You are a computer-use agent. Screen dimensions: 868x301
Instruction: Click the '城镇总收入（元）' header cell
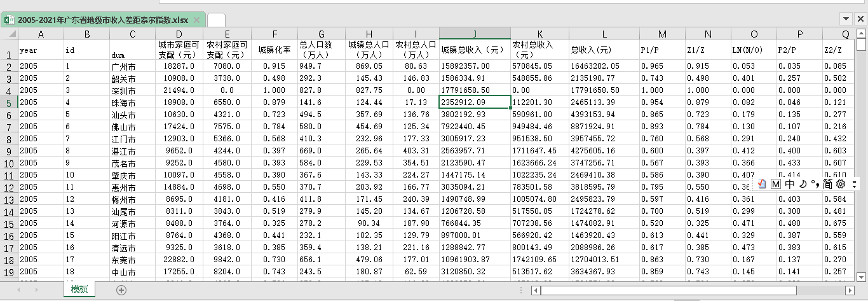point(475,50)
